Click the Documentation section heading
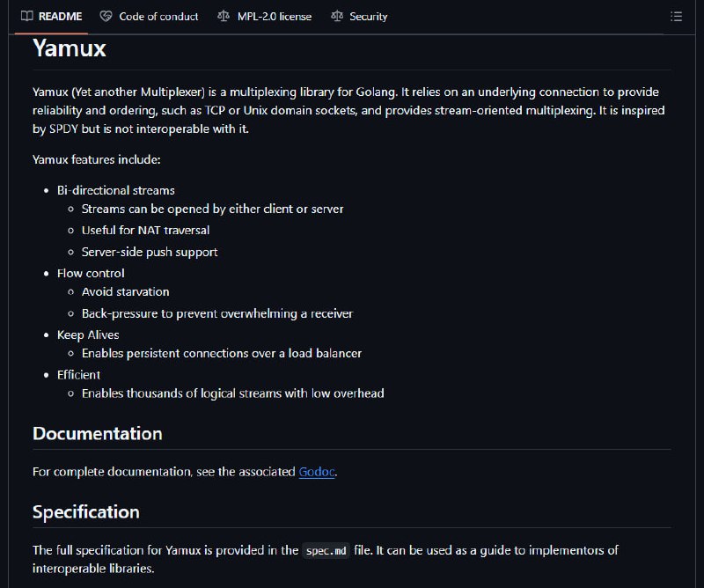The height and width of the screenshot is (588, 704). pos(98,433)
